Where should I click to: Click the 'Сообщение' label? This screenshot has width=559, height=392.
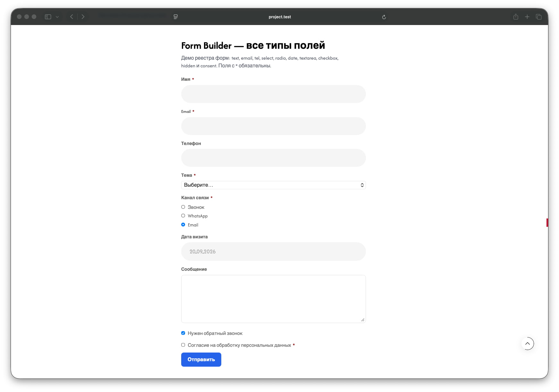click(194, 269)
